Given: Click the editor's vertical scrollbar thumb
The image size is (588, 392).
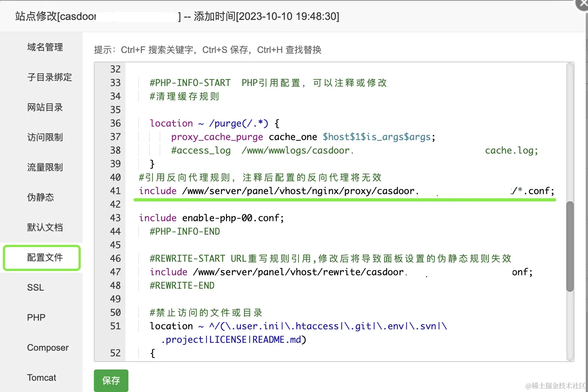Looking at the screenshot, I should [x=570, y=246].
